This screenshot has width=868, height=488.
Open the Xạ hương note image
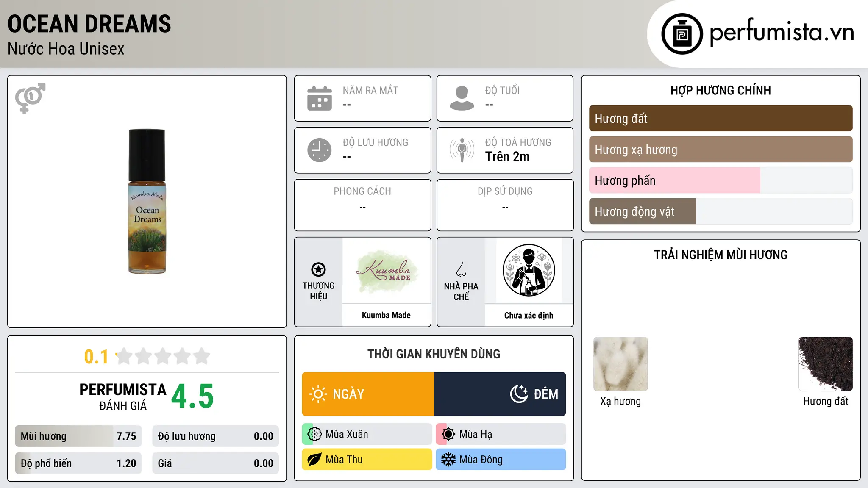point(620,364)
